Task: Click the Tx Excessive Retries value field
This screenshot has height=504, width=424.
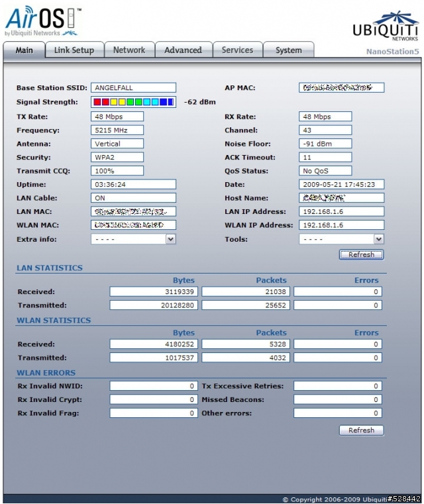Action: tap(338, 386)
